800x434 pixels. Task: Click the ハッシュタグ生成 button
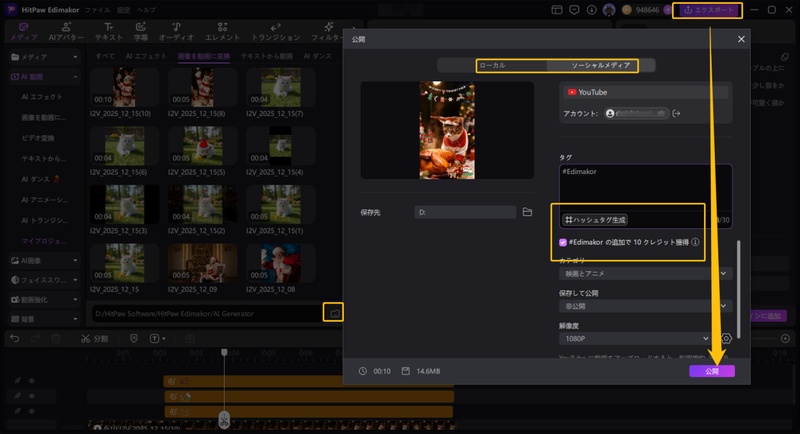(x=595, y=220)
